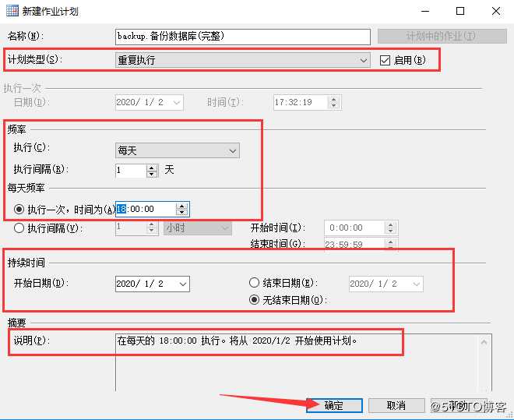Image resolution: width=514 pixels, height=420 pixels.
Task: Decrease the 执行间隔 days value
Action: click(152, 174)
